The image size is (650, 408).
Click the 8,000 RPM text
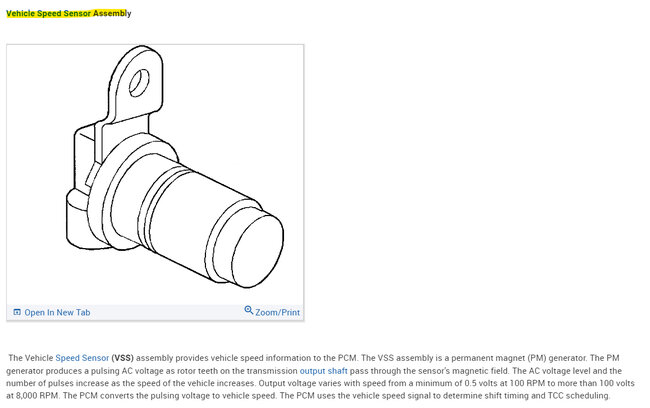(x=37, y=396)
